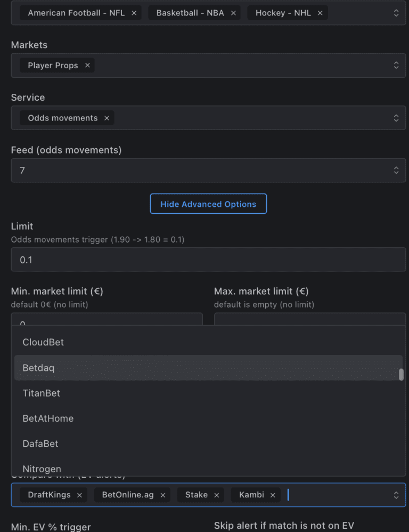Open the Service dropdown arrow
Viewport: 409px width, 532px height.
click(x=396, y=118)
